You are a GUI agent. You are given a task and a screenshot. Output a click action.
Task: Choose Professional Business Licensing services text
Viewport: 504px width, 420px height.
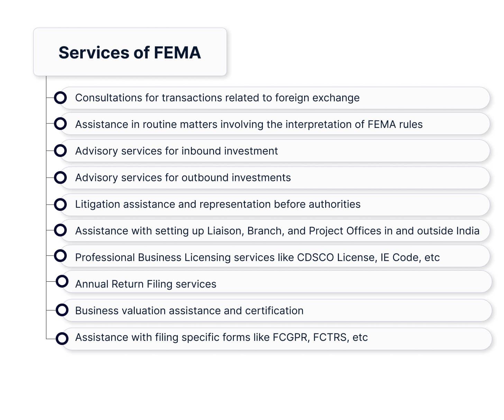coord(257,258)
